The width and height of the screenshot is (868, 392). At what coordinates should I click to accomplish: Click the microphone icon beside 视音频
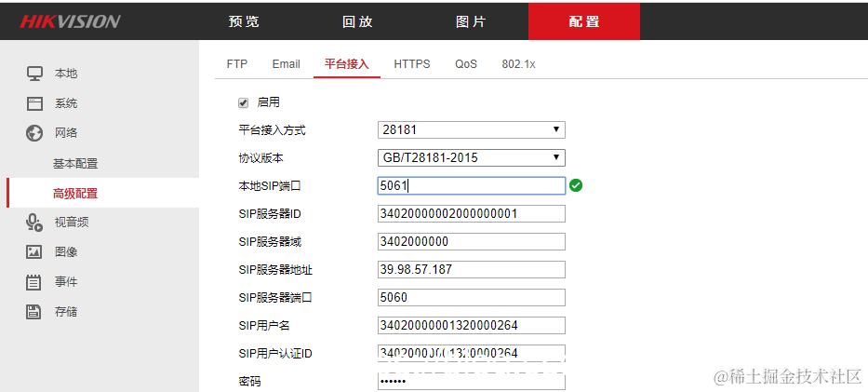pos(34,222)
